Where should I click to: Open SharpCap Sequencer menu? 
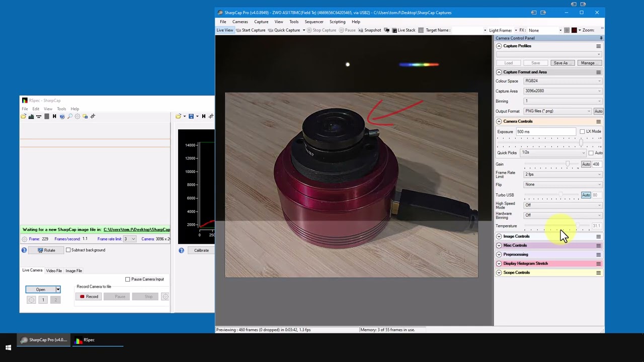pos(314,22)
